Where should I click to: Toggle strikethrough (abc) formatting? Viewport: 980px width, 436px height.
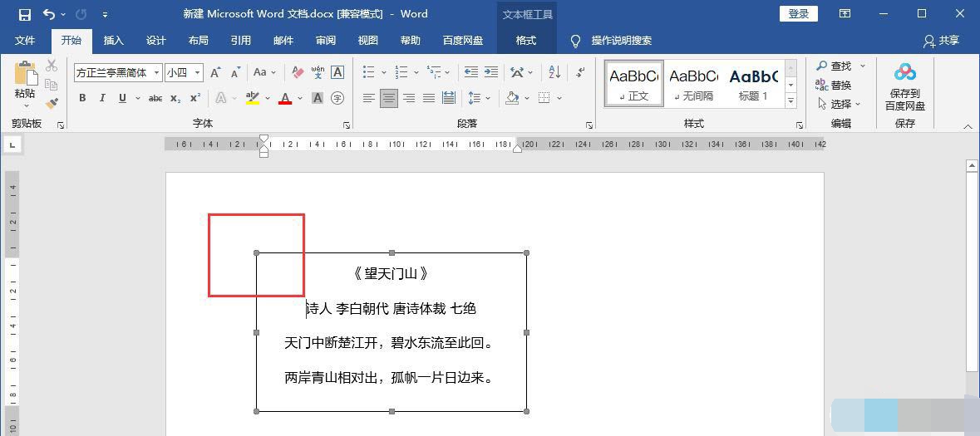click(x=155, y=98)
